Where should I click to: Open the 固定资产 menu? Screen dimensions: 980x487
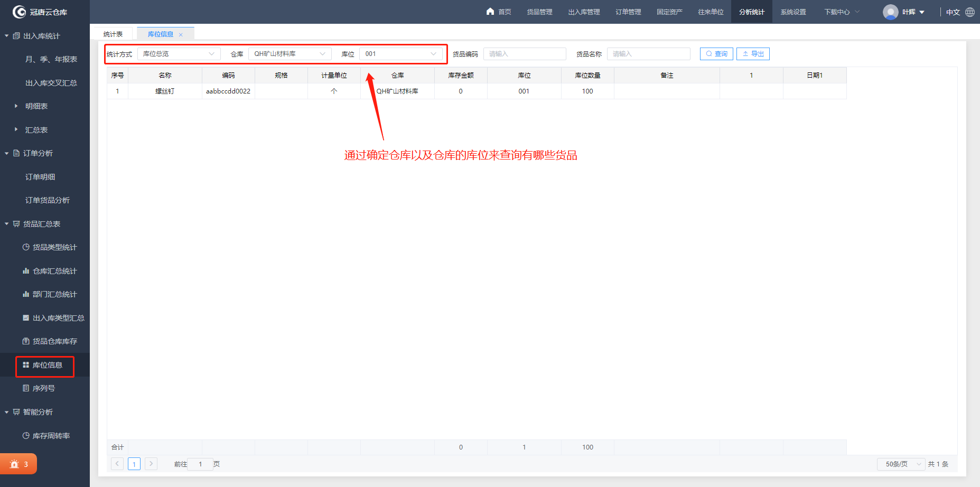point(669,12)
